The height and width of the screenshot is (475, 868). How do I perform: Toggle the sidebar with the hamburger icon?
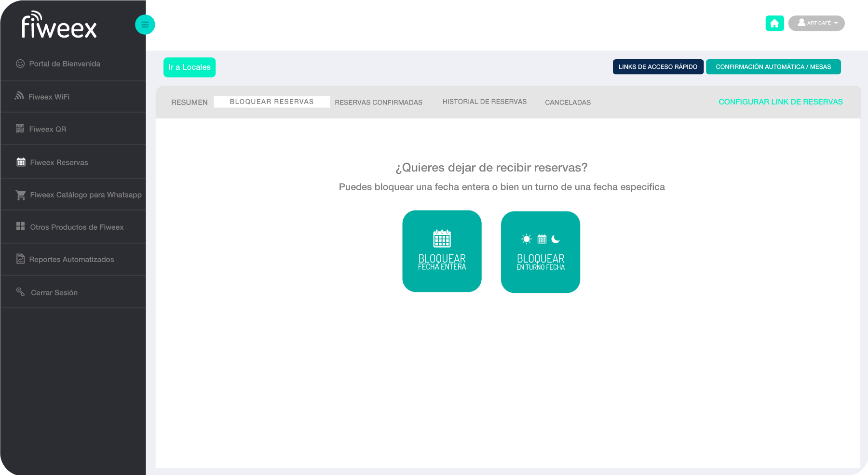[145, 25]
